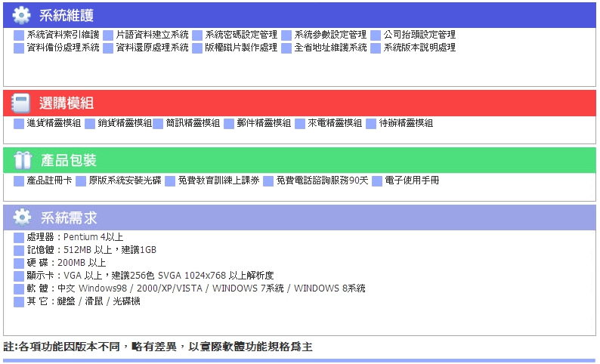Click the 處理器 Pentium 4以上 line

(x=75, y=237)
